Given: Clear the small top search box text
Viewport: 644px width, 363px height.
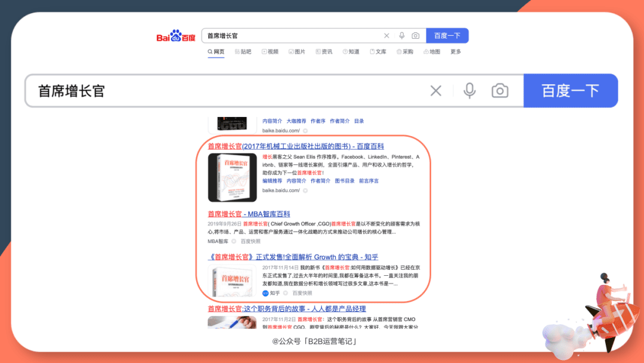Looking at the screenshot, I should pos(386,36).
